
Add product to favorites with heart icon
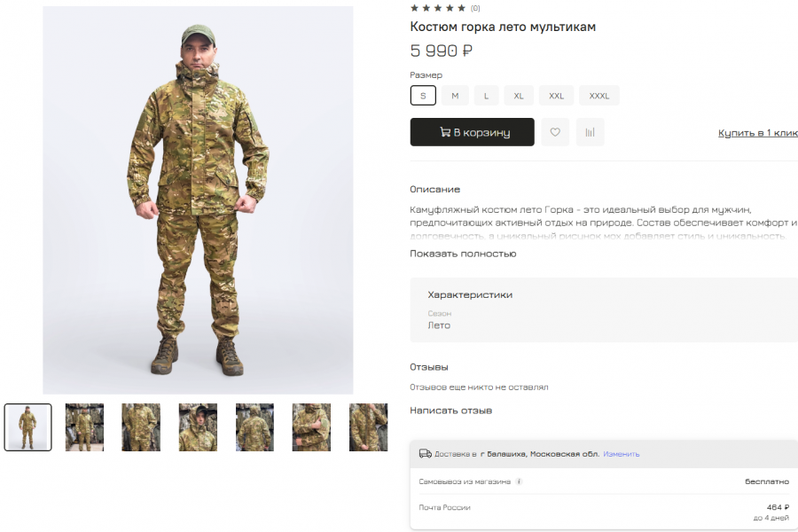555,132
